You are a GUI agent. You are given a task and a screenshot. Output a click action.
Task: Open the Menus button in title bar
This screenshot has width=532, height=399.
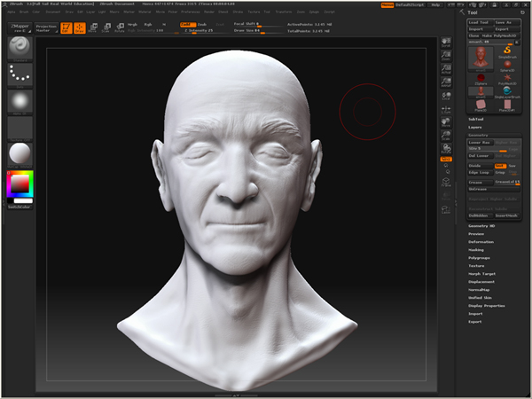coord(387,4)
